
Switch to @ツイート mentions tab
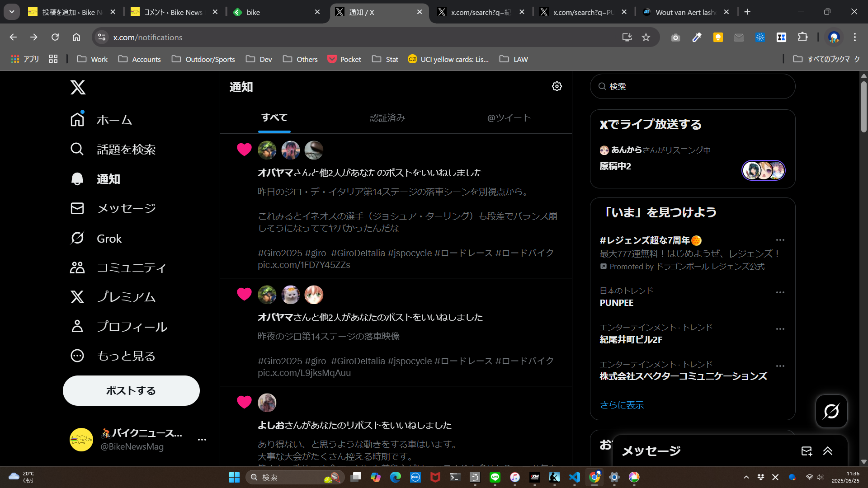(509, 117)
